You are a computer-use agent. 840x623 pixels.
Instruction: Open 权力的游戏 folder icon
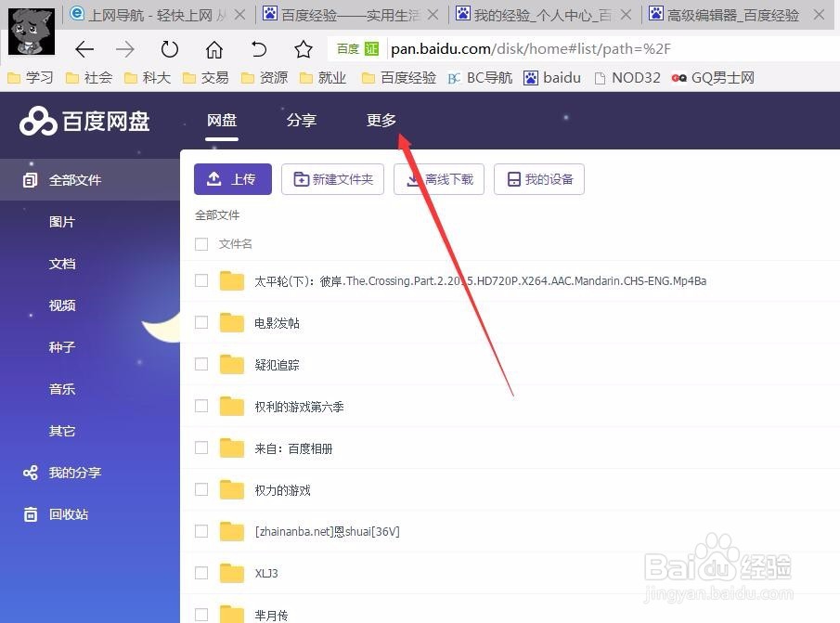pos(232,489)
